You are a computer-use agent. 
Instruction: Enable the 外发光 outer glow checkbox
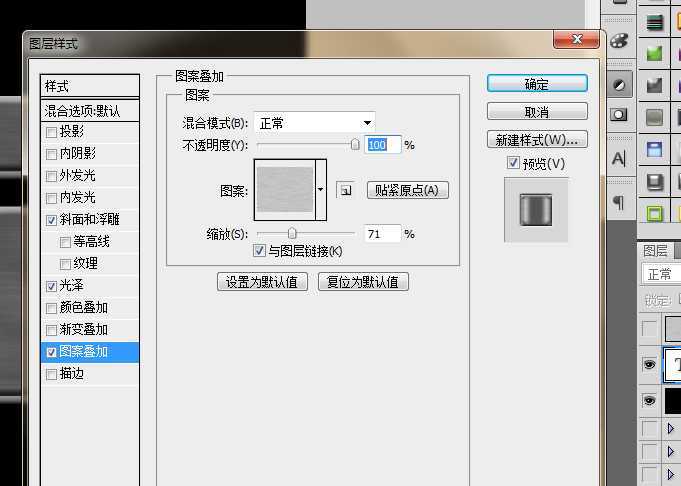click(51, 176)
